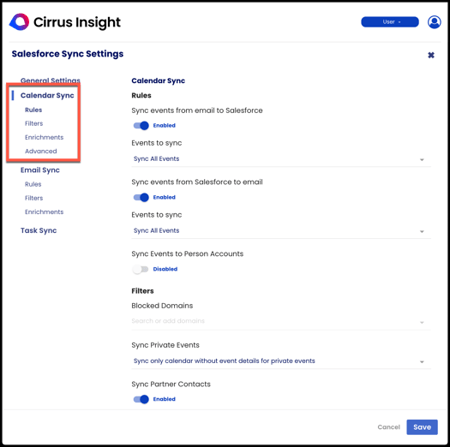
Task: Expand the second Events to sync dropdown
Action: (281, 231)
